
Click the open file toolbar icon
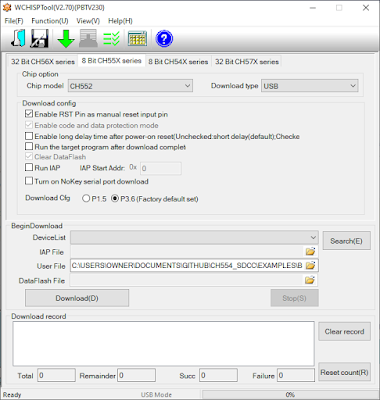18,38
